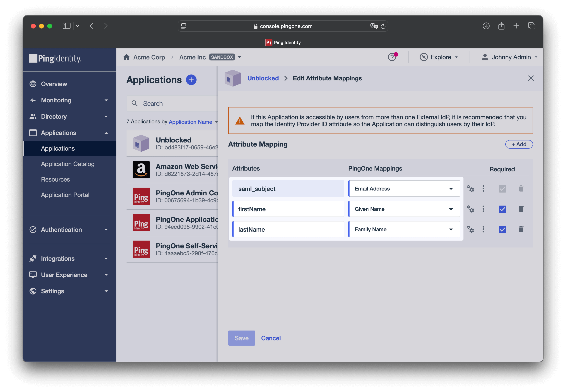The image size is (566, 392).
Task: Click the Ping Identity browser tab
Action: point(283,43)
